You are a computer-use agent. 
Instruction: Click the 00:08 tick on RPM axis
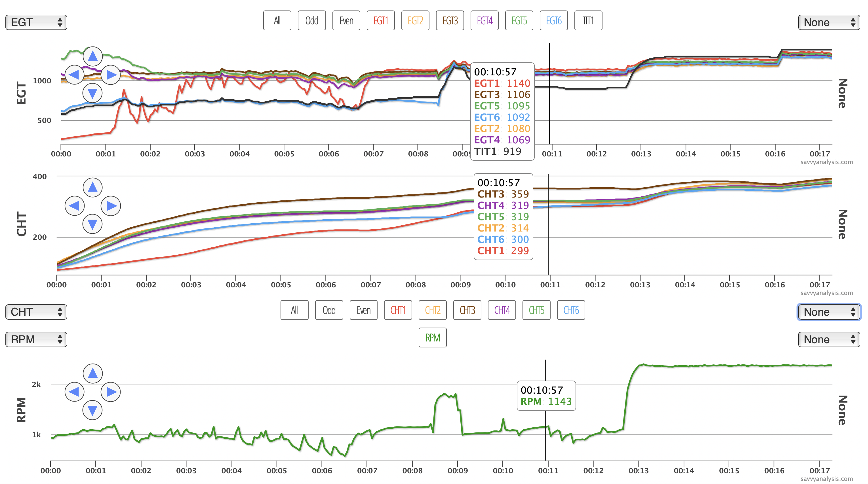click(412, 470)
